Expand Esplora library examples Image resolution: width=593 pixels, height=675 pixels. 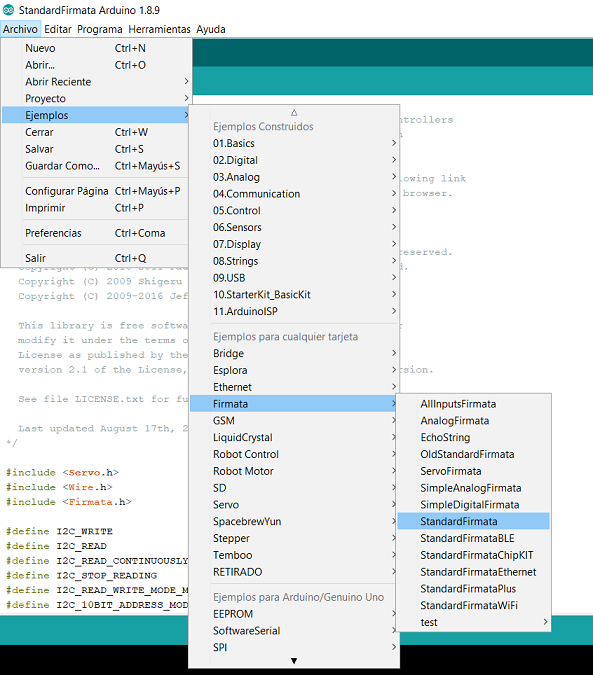point(294,370)
